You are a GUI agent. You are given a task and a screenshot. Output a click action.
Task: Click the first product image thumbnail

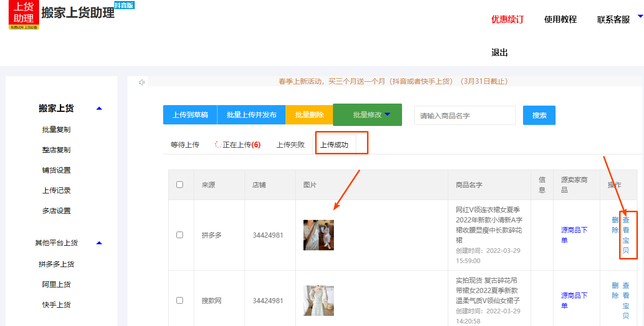(x=319, y=235)
